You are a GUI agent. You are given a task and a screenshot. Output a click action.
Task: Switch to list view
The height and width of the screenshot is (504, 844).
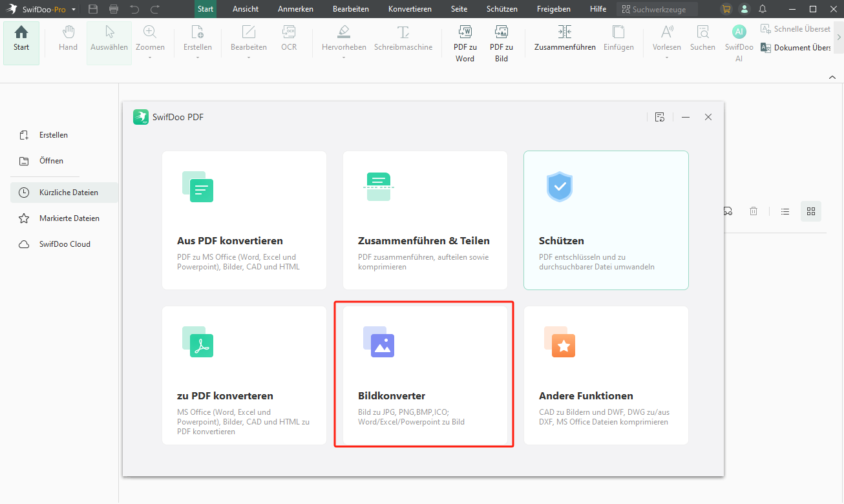coord(785,211)
